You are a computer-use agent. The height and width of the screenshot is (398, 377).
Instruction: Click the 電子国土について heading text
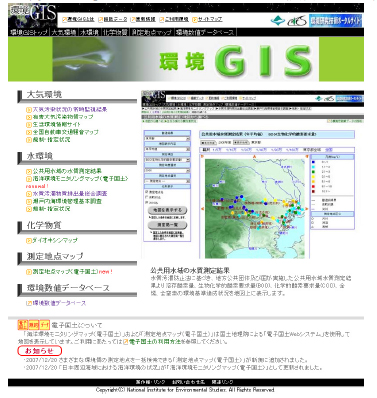[x=77, y=325]
